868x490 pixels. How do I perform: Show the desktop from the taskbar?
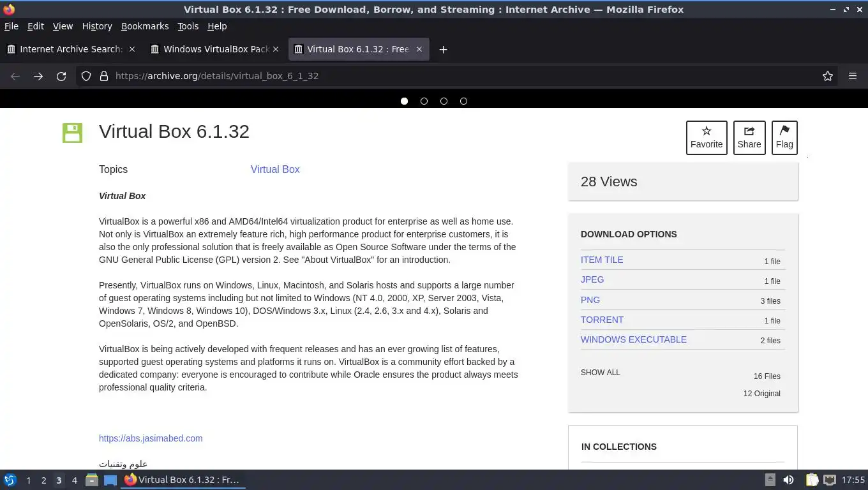pyautogui.click(x=110, y=480)
